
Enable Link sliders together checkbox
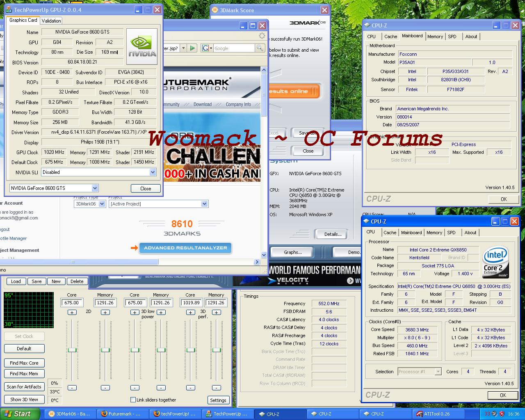click(x=133, y=399)
